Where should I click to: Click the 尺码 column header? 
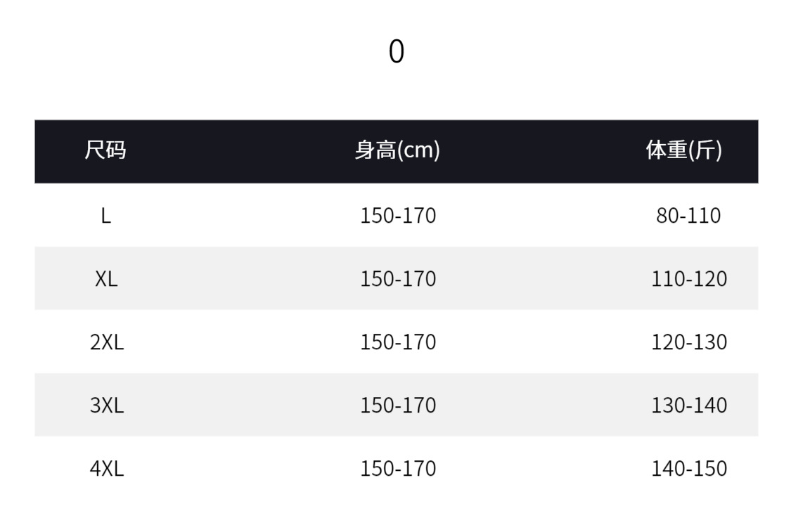105,150
